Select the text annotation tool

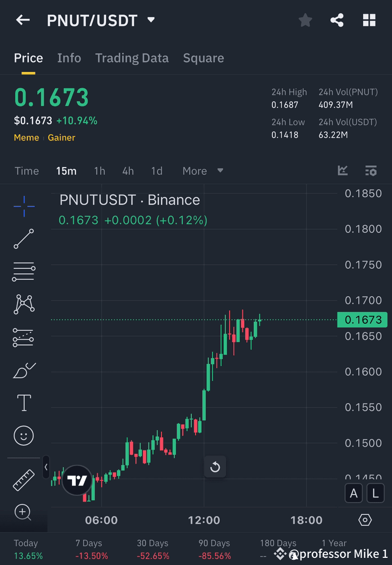click(24, 403)
